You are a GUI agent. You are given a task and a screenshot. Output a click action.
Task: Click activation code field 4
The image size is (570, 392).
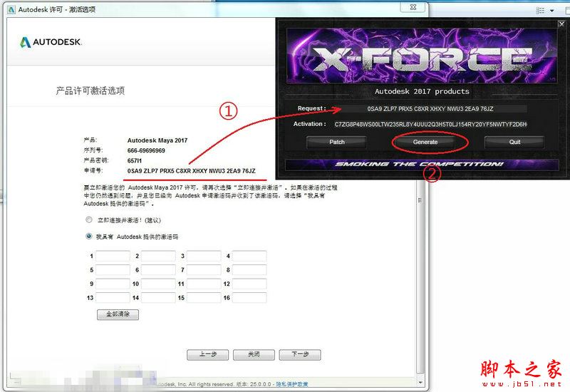click(x=249, y=256)
